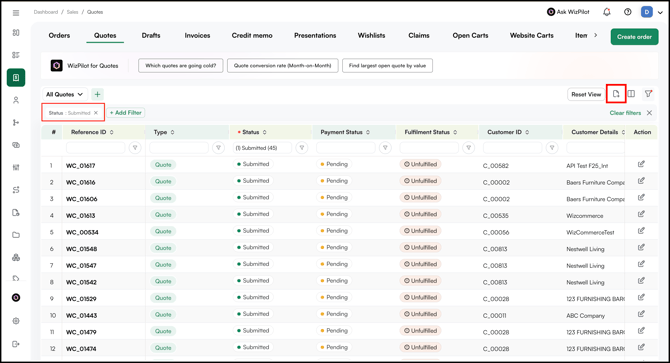This screenshot has width=670, height=363.
Task: Open Customer ID column filter funnel
Action: (x=552, y=148)
